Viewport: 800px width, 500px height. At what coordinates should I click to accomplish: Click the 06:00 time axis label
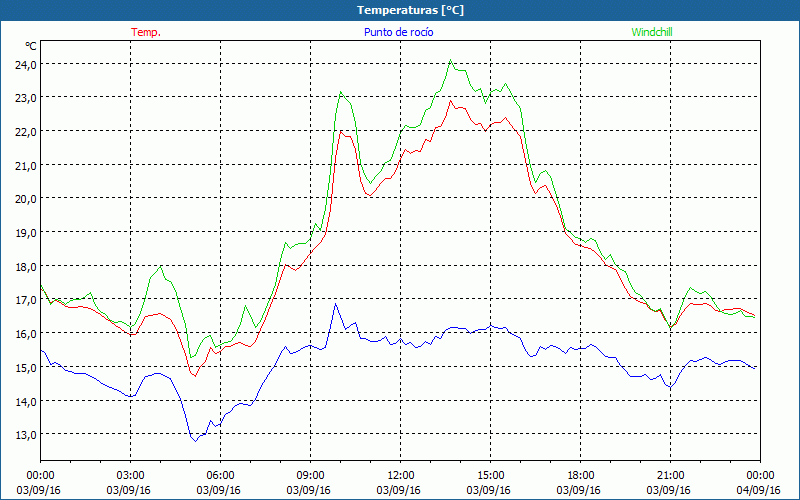pos(220,476)
